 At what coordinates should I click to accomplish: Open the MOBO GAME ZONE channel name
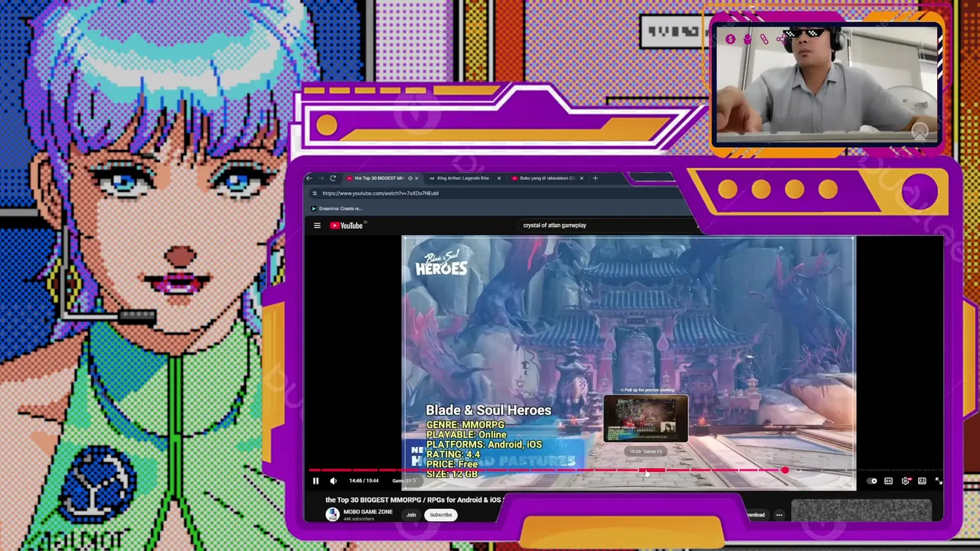click(x=368, y=512)
